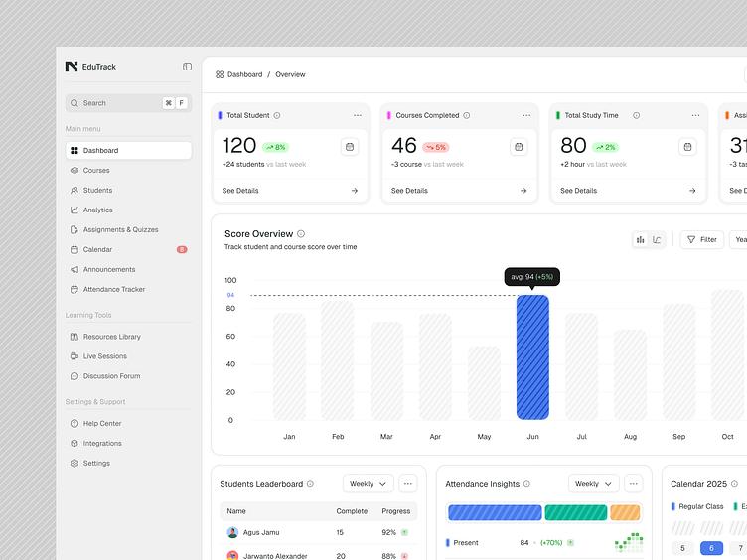Viewport: 747px width, 560px height.
Task: Open Students Leaderboard more options
Action: (x=408, y=484)
